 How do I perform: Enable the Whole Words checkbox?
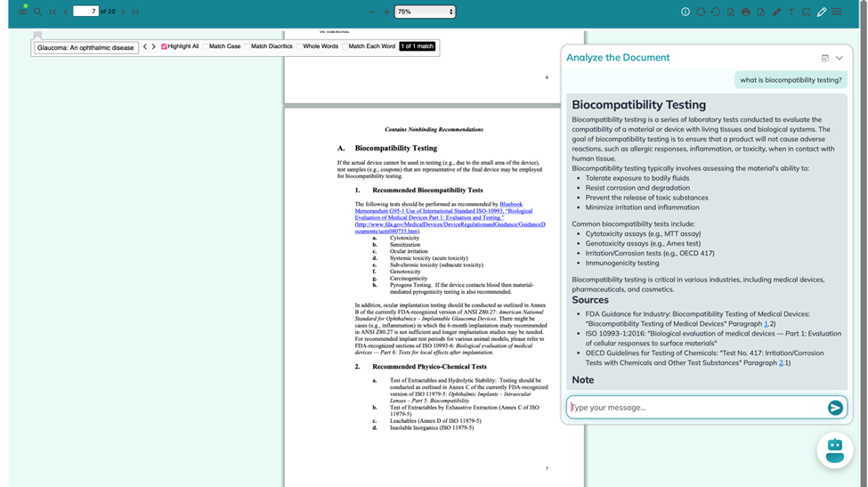click(x=299, y=46)
